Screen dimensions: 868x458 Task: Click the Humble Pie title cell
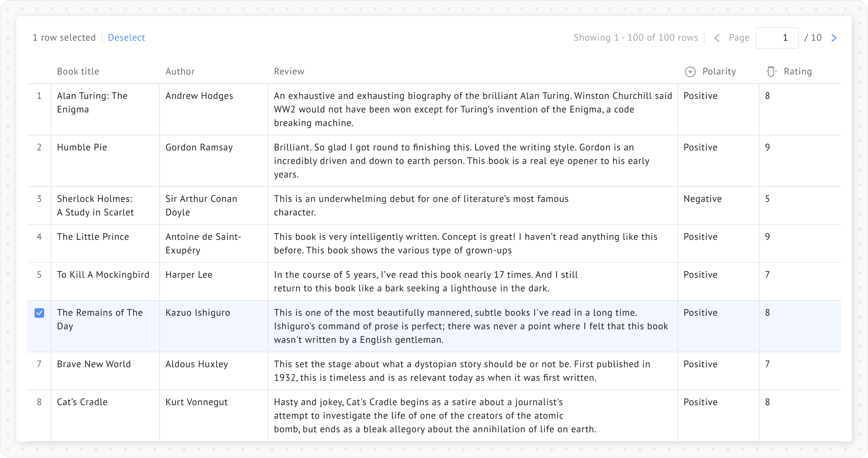pyautogui.click(x=82, y=147)
